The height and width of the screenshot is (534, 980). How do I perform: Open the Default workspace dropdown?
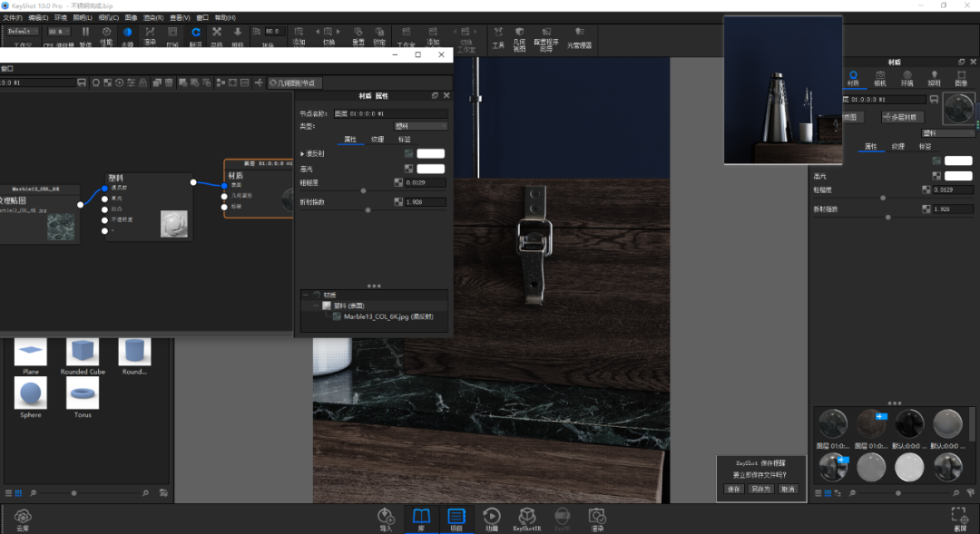coord(23,31)
